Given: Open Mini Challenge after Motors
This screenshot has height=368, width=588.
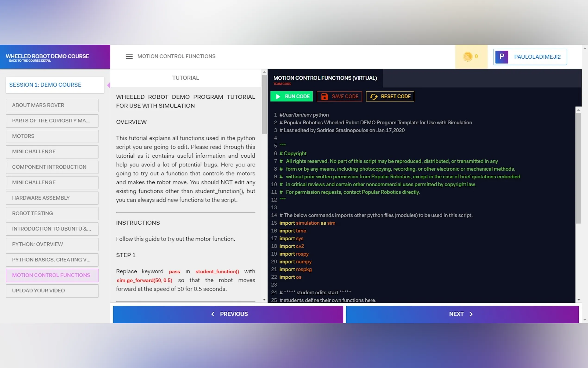Looking at the screenshot, I should (52, 152).
